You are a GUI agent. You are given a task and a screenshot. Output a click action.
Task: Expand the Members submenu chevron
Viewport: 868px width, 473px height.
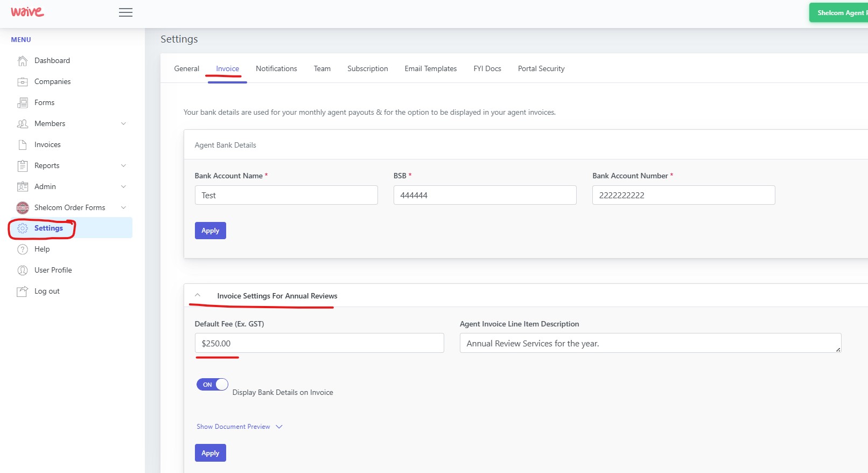123,123
